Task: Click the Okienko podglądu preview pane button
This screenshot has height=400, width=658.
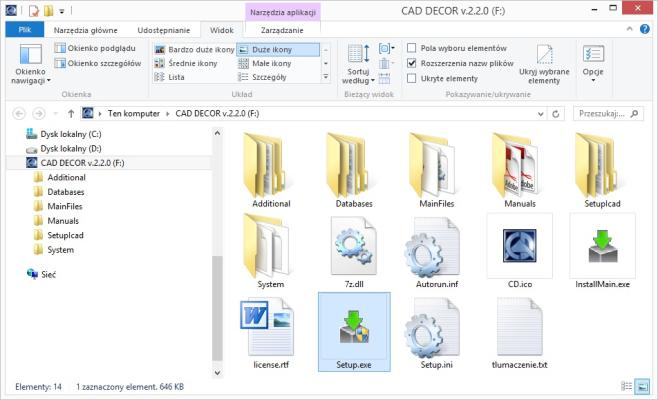Action: [95, 48]
